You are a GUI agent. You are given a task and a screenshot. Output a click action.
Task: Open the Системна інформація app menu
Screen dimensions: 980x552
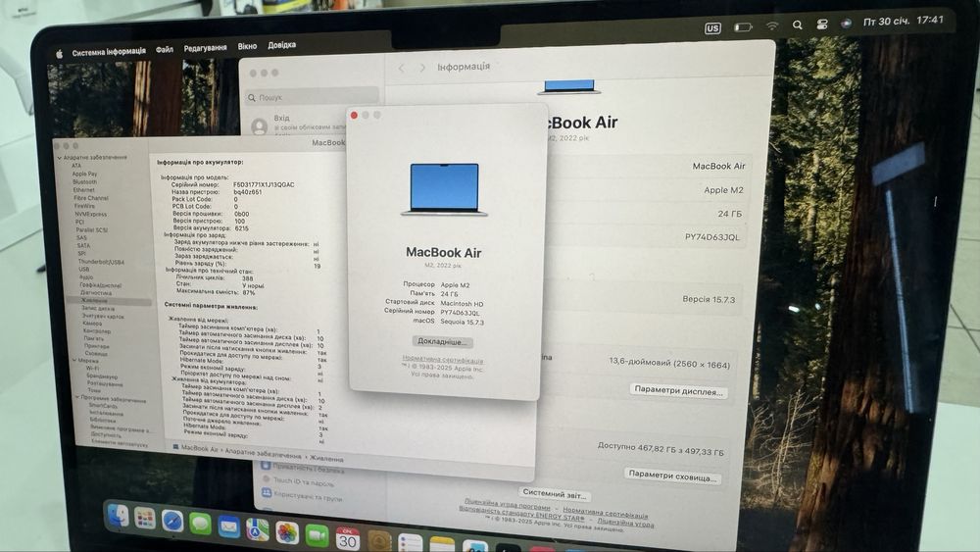(109, 52)
